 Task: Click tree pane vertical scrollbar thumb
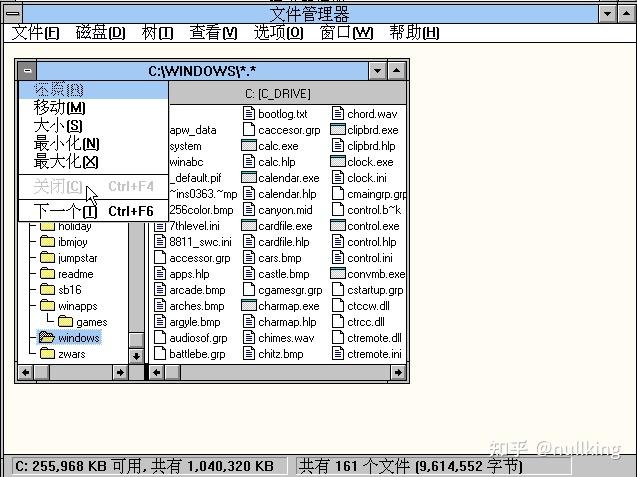point(136,340)
